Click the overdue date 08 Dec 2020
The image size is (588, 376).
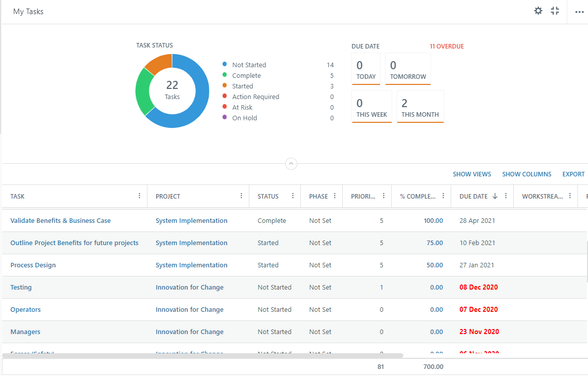click(x=478, y=288)
